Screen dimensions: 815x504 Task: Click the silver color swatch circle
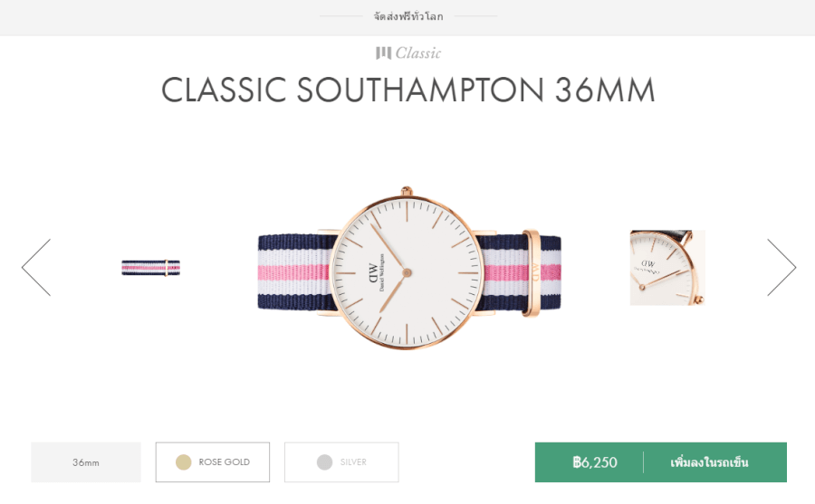[324, 462]
